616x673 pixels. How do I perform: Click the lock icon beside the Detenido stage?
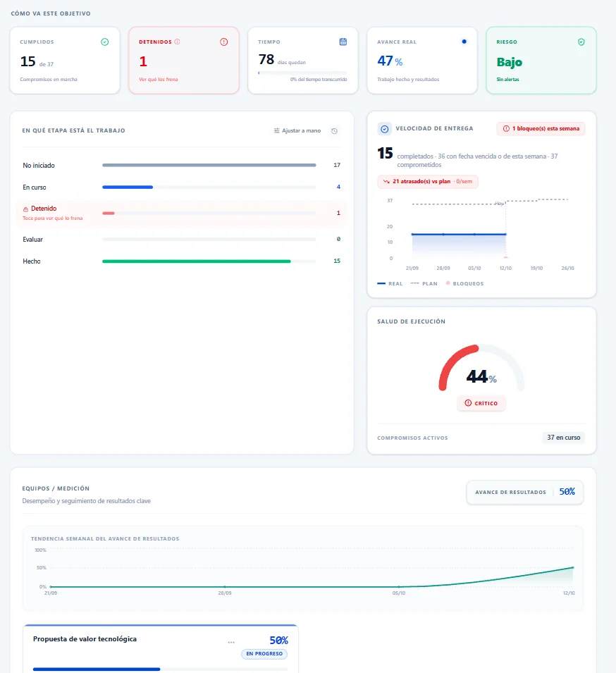point(26,209)
